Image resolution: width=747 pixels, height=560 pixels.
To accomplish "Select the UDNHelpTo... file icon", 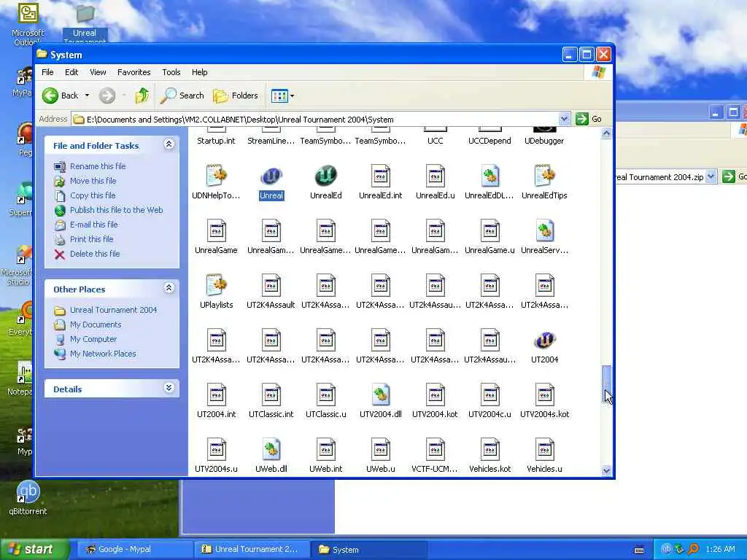I will [216, 176].
